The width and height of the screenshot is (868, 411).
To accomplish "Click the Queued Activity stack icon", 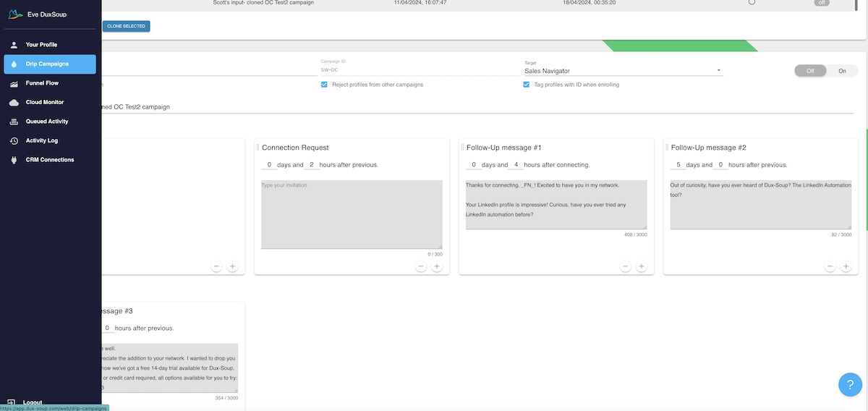I will pos(14,122).
